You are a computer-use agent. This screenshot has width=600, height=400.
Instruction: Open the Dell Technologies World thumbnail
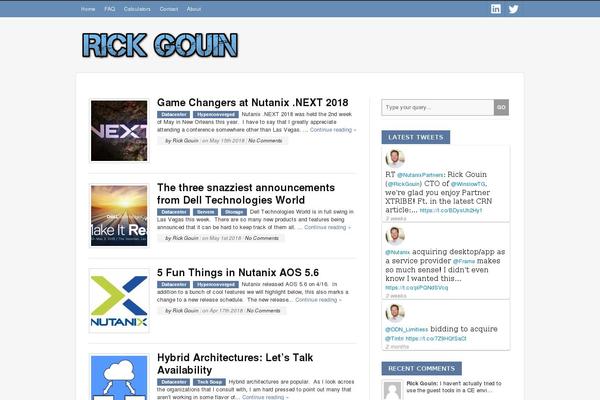tap(119, 216)
